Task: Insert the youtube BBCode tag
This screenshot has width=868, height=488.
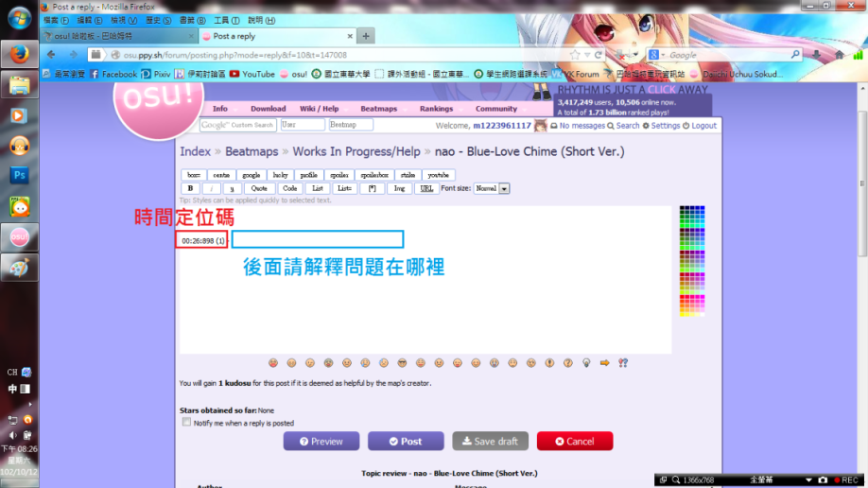Action: click(x=438, y=175)
